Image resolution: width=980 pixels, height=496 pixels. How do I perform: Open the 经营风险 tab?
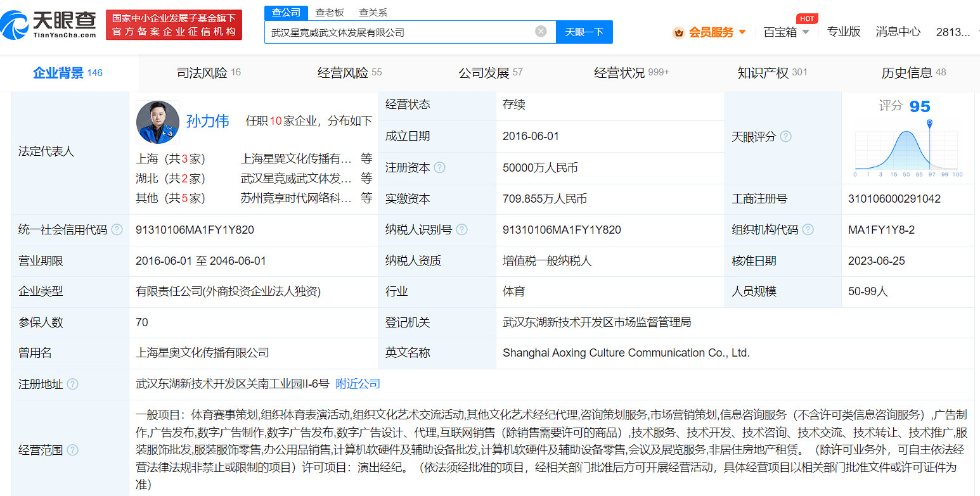pyautogui.click(x=350, y=73)
